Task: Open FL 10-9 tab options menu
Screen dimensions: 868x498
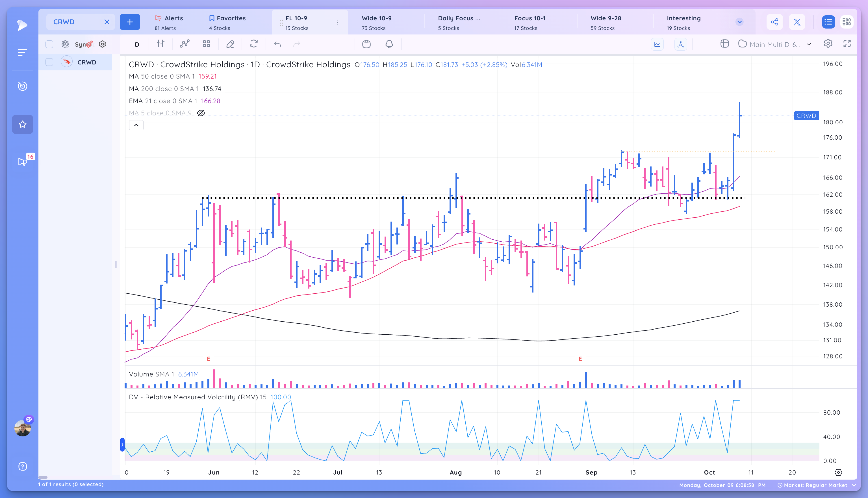Action: tap(338, 23)
